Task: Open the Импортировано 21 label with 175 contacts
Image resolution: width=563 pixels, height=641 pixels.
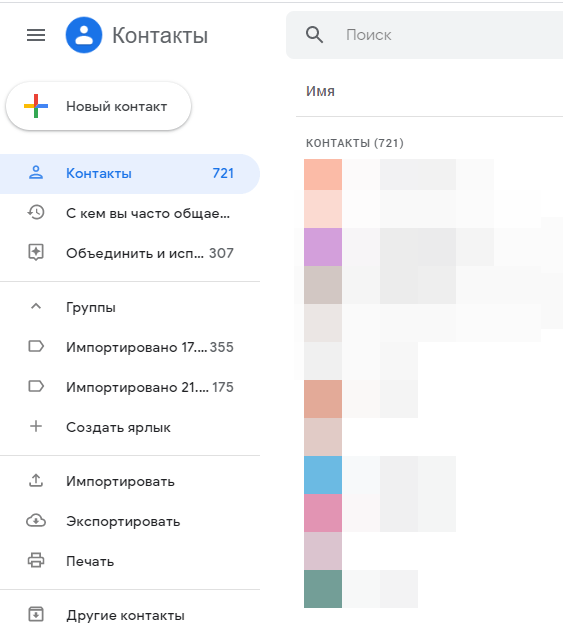Action: tap(129, 387)
